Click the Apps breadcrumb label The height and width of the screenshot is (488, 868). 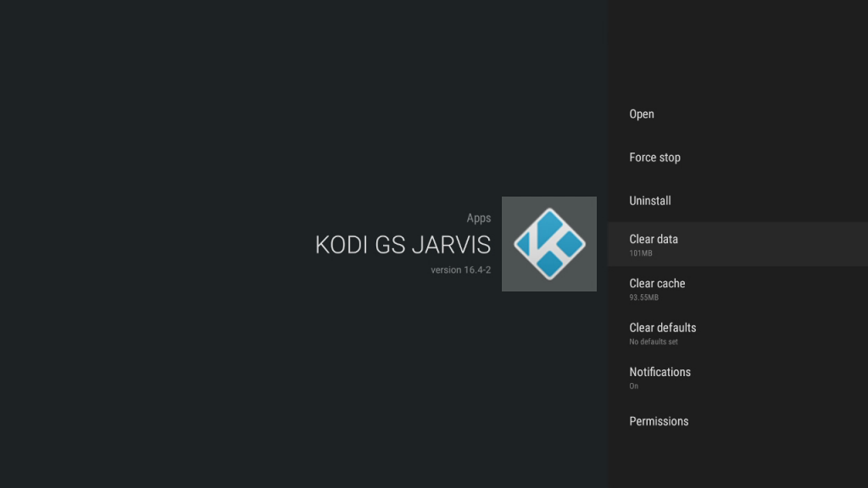[x=478, y=219]
